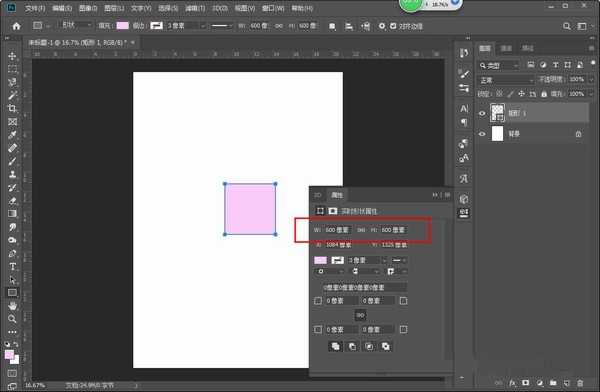The height and width of the screenshot is (392, 600).
Task: Open the Search magnifier at top right
Action: [x=567, y=26]
